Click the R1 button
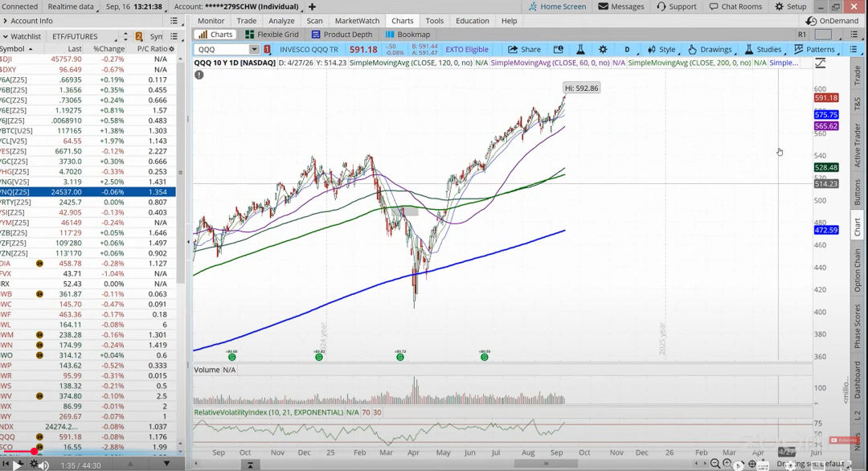The image size is (868, 471). pyautogui.click(x=801, y=35)
